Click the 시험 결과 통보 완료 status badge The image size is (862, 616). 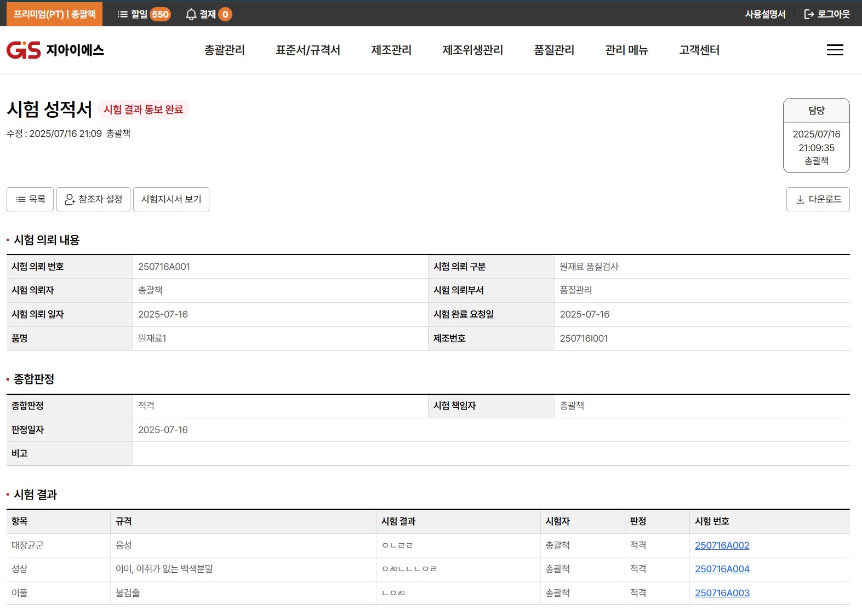(x=143, y=110)
